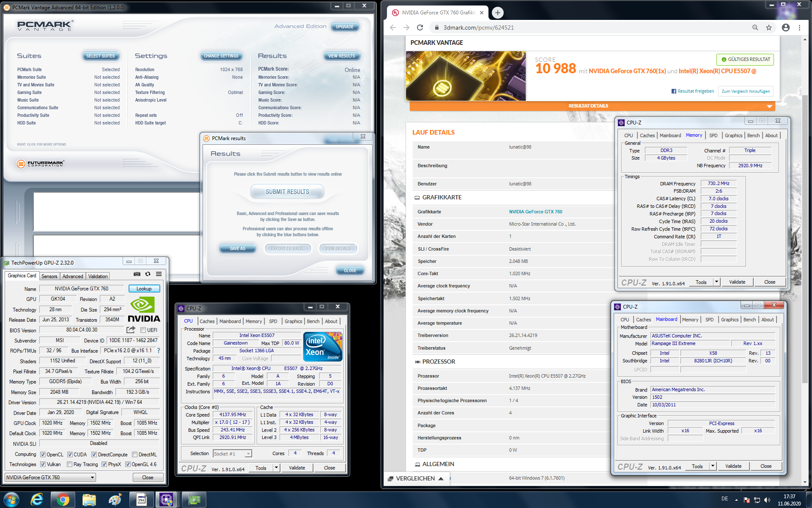
Task: Click the Submit Results button
Action: coord(287,192)
